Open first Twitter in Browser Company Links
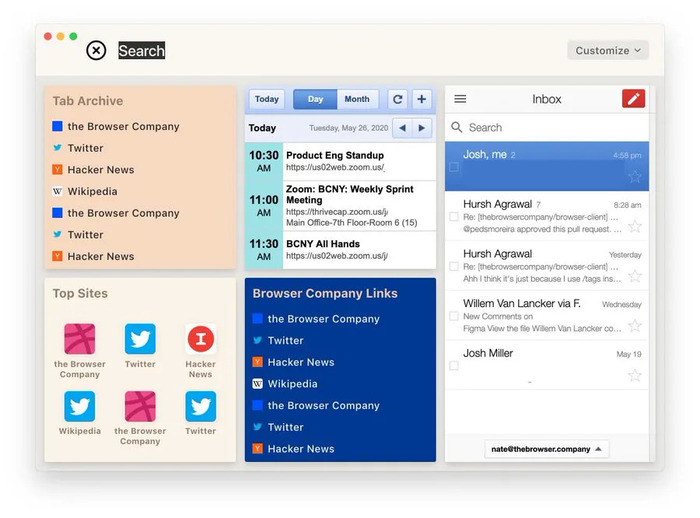 pyautogui.click(x=278, y=341)
